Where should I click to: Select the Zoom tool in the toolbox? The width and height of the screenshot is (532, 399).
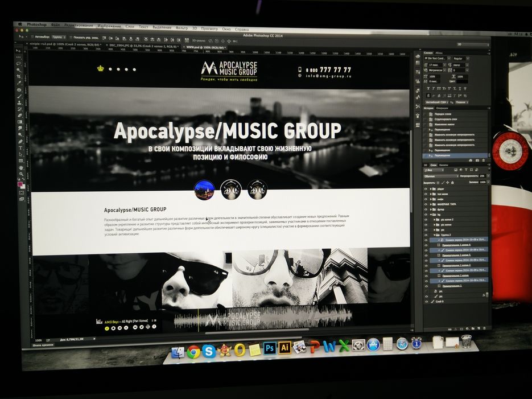click(x=21, y=174)
